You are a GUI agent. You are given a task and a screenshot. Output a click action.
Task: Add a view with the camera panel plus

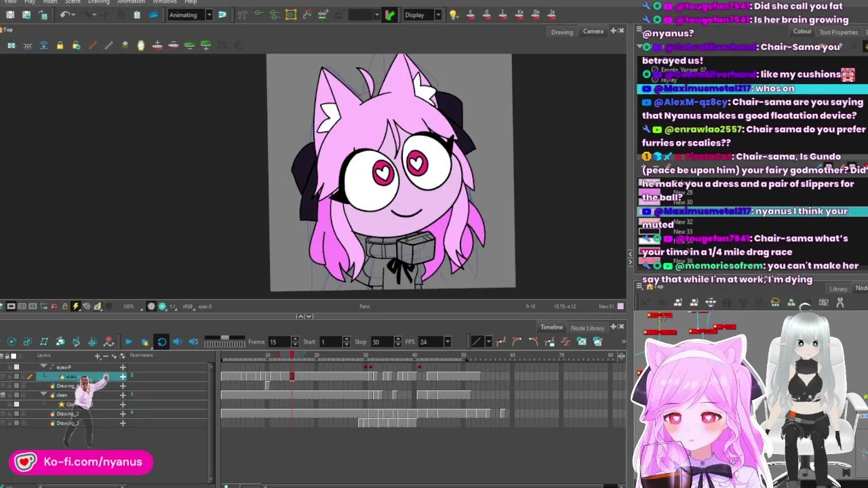click(x=613, y=30)
